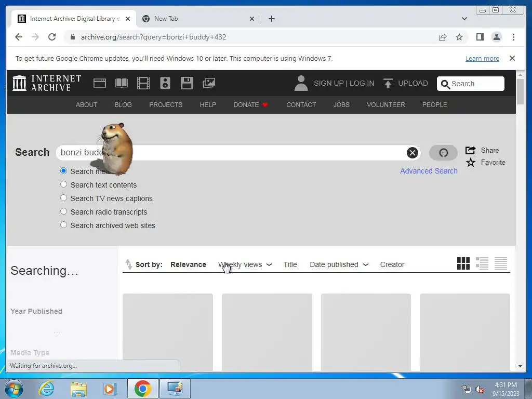
Task: Open the Images media icon
Action: pos(209,83)
